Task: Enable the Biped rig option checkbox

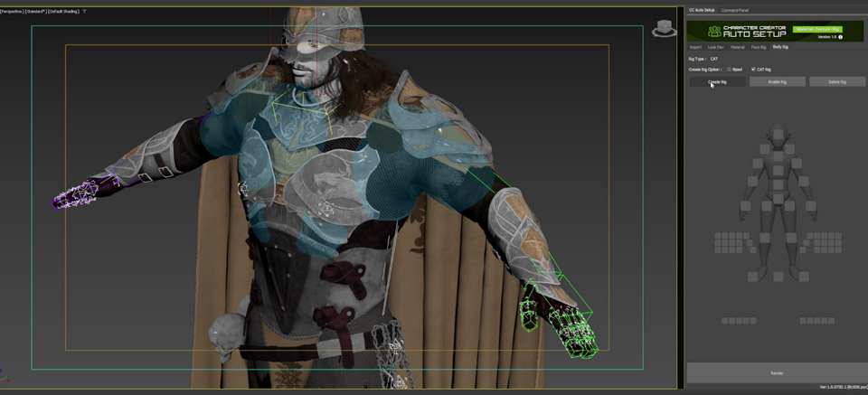Action: (x=729, y=70)
